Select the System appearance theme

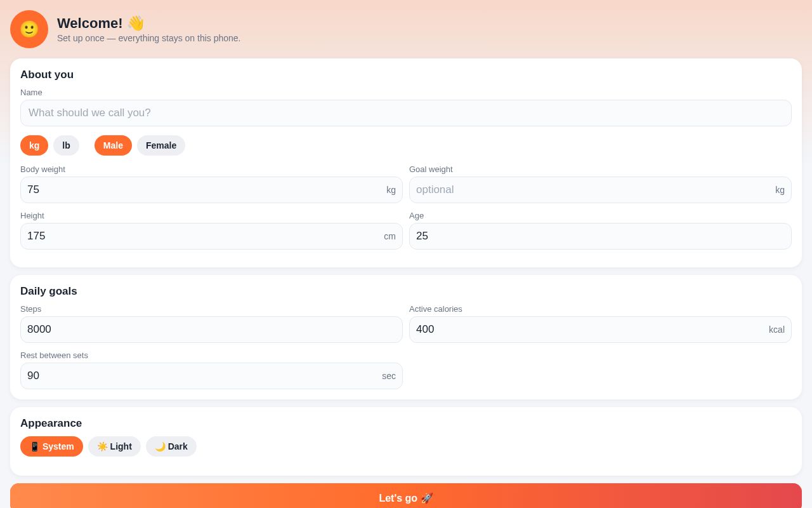(51, 446)
